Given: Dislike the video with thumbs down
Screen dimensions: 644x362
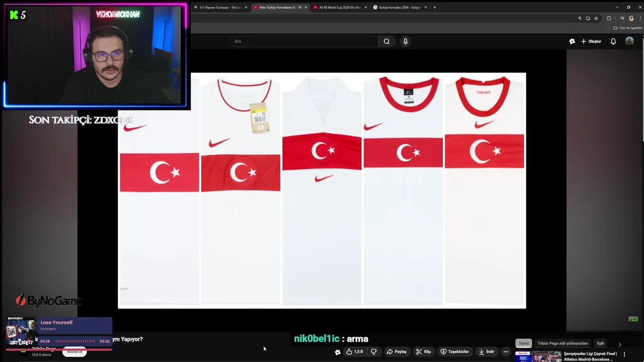Looking at the screenshot, I should [x=373, y=351].
